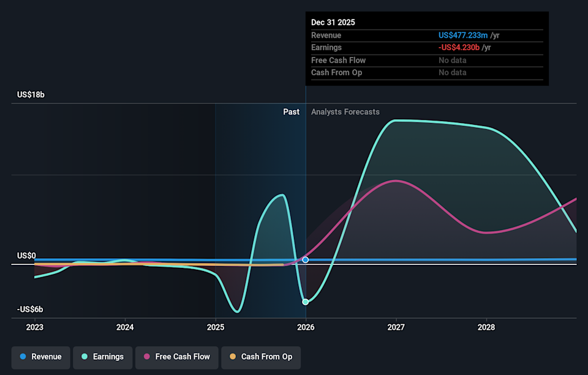Click the Past label on chart

point(291,112)
